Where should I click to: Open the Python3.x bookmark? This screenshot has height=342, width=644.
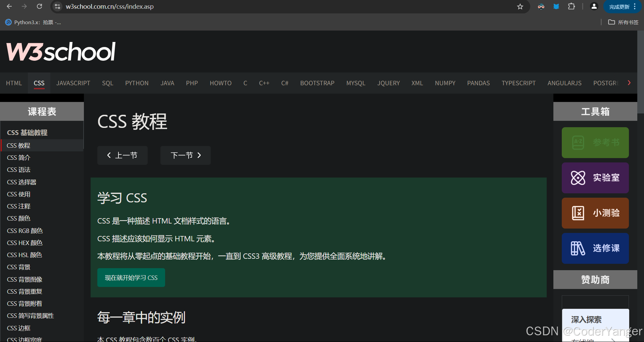pos(33,22)
